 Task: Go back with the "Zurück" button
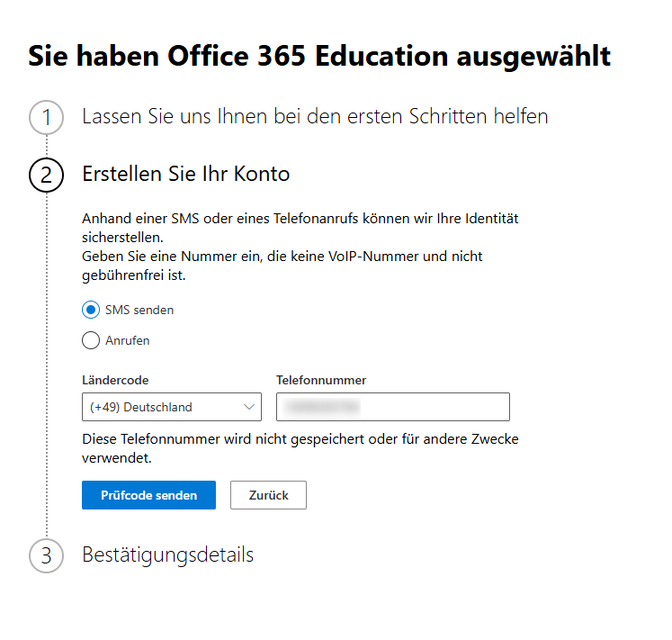pos(268,495)
